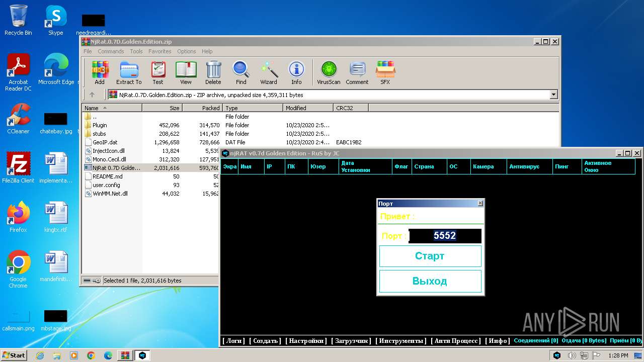
Task: Select Acrobat Reader DC desktop icon
Action: point(18,72)
